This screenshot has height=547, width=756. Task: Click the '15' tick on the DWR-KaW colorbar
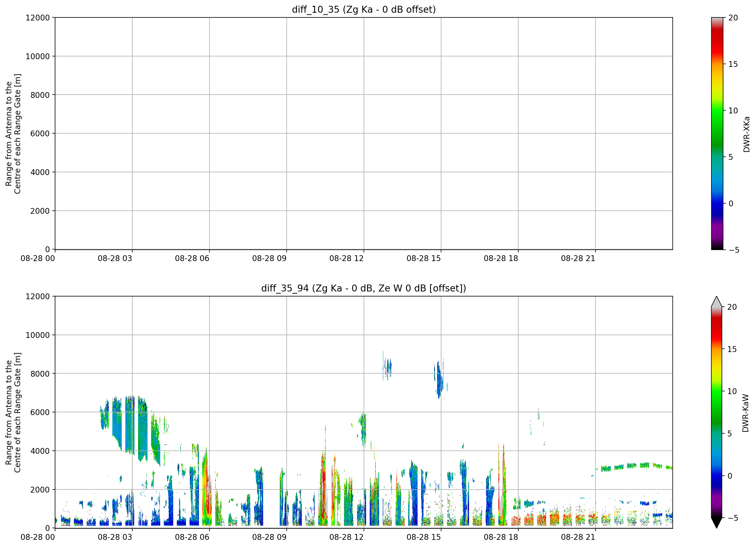(732, 350)
